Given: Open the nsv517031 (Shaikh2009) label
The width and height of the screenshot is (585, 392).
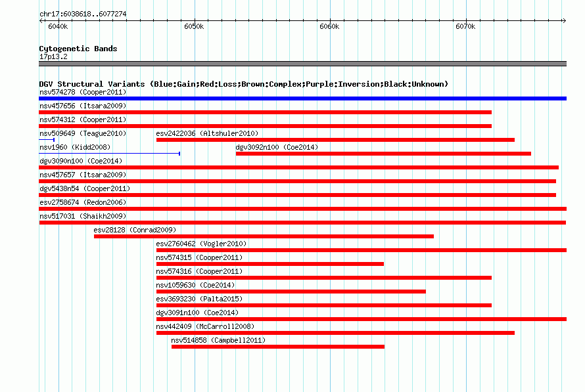Looking at the screenshot, I should pos(83,216).
